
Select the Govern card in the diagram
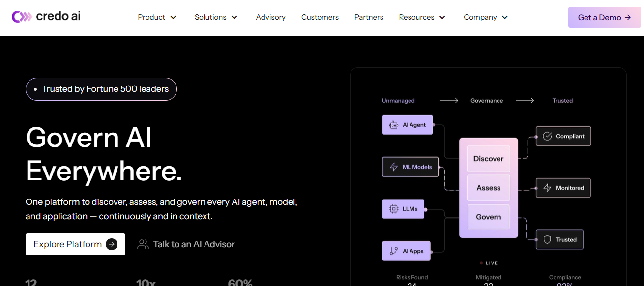click(488, 217)
